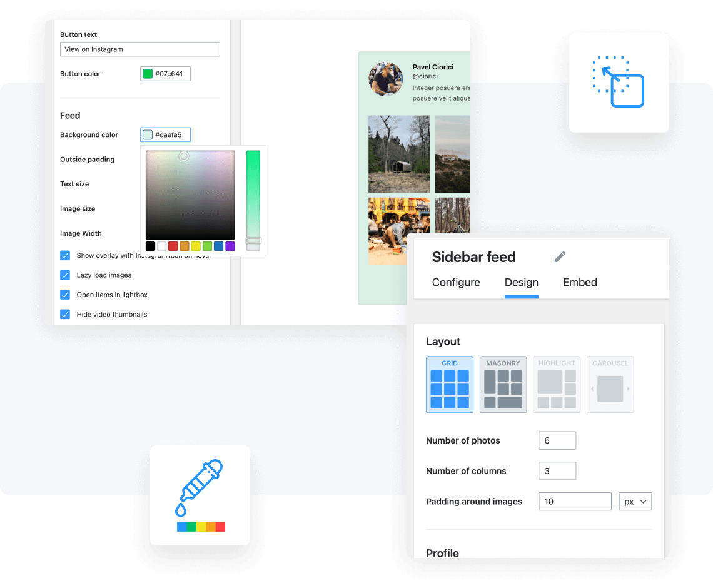Click the Background color swatch #daefe5

coord(148,134)
